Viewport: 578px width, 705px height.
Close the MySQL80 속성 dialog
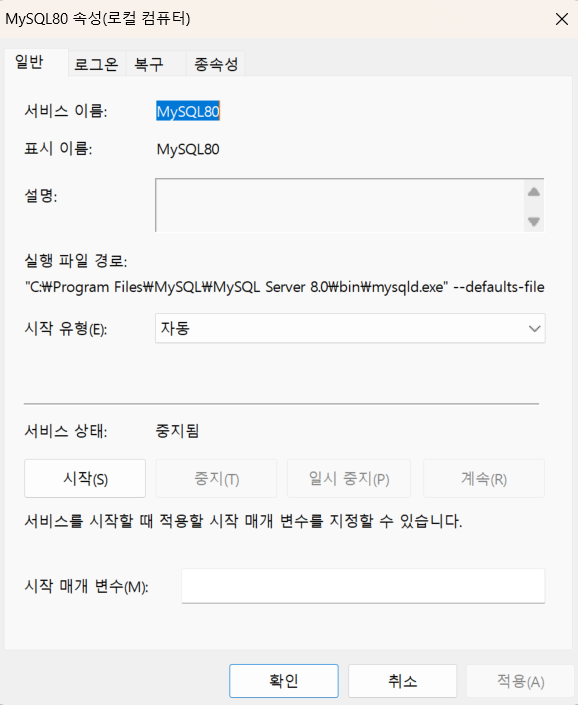click(562, 19)
